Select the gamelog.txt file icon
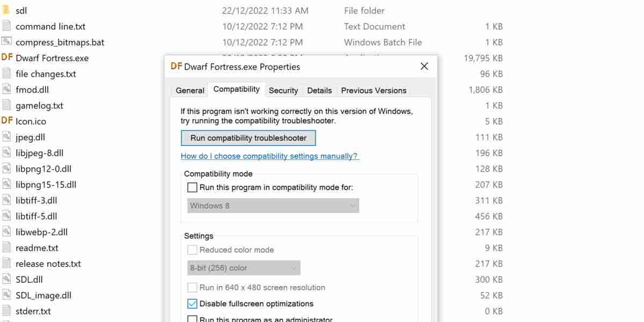 click(7, 105)
